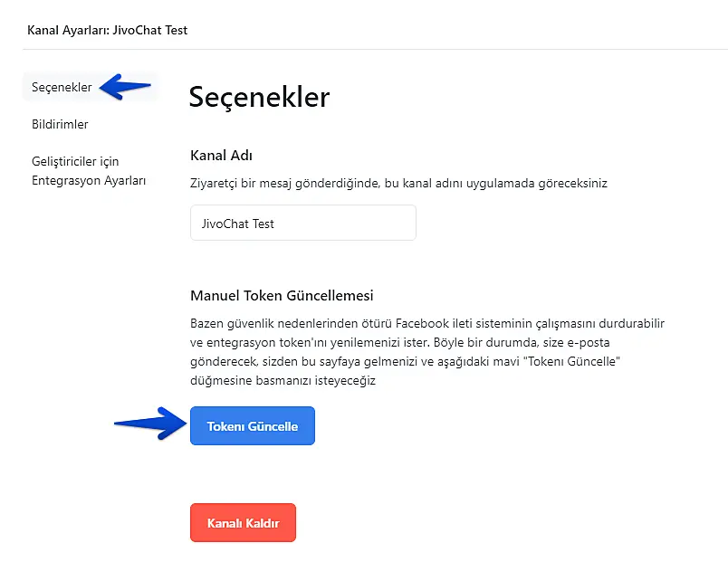This screenshot has width=728, height=562.
Task: Click the large Seçenekler page heading
Action: pyautogui.click(x=259, y=97)
